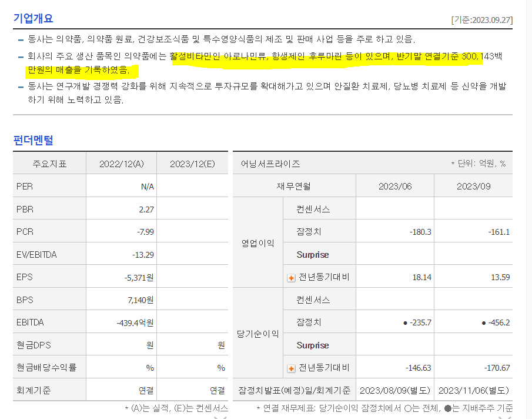Expand 영업이익 전년동기대비 plus icon
The image size is (532, 419).
point(291,278)
